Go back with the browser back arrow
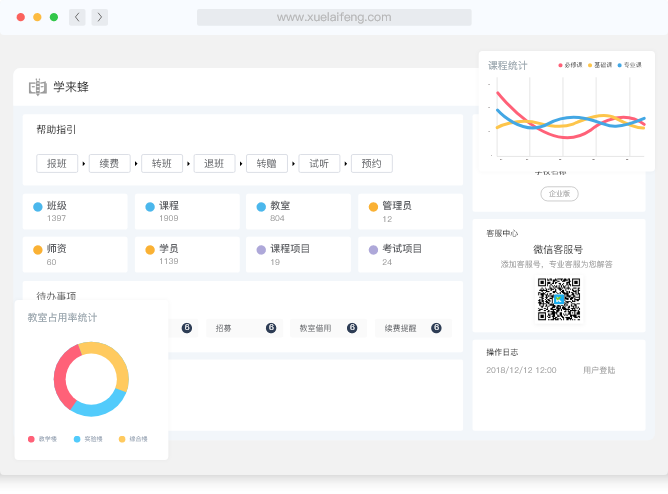 [x=77, y=17]
